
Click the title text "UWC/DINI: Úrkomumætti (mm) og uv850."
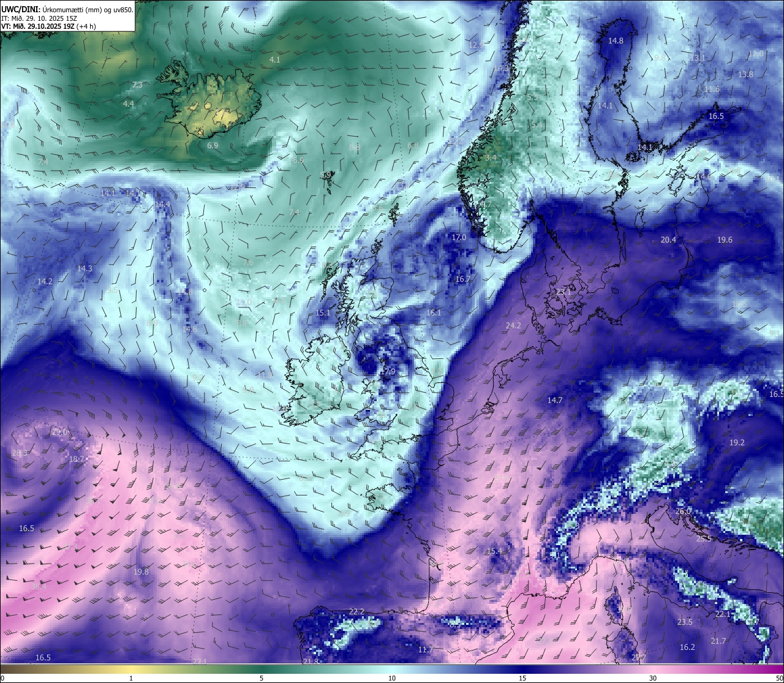click(67, 9)
